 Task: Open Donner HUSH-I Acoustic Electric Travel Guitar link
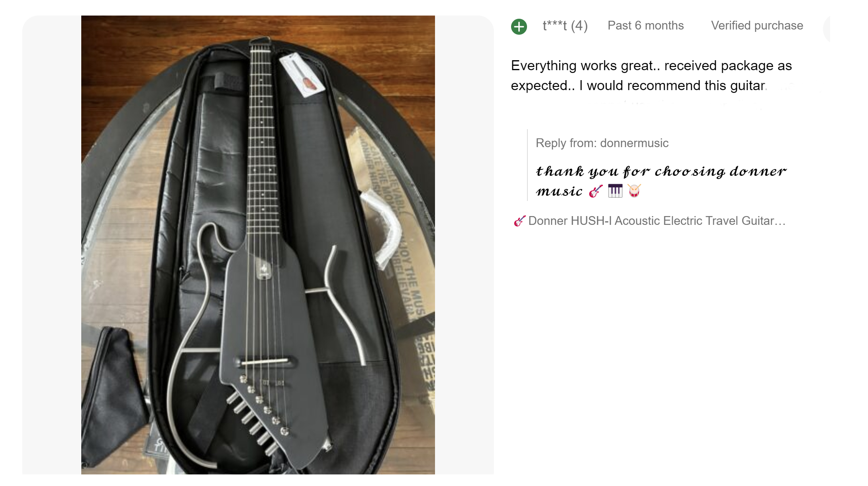657,221
